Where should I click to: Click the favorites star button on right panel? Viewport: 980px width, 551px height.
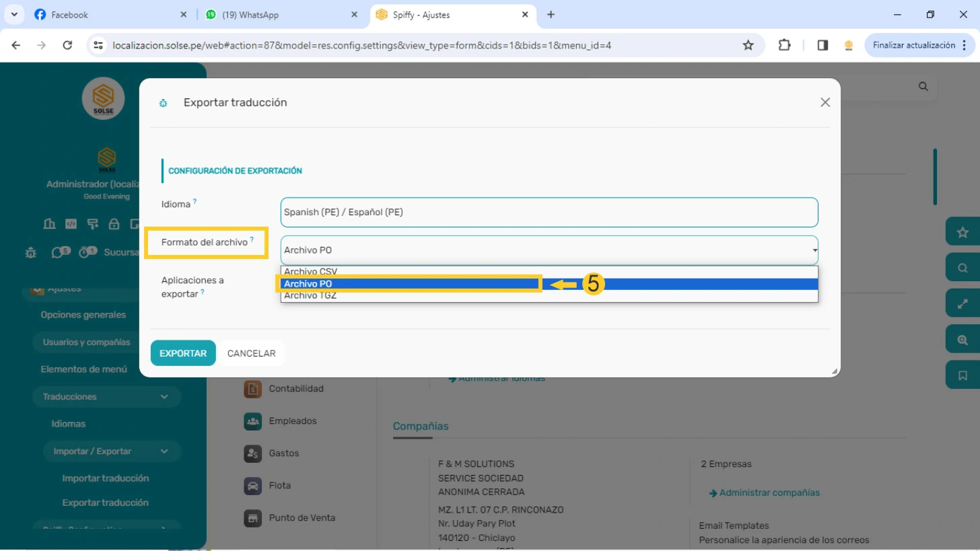coord(963,232)
